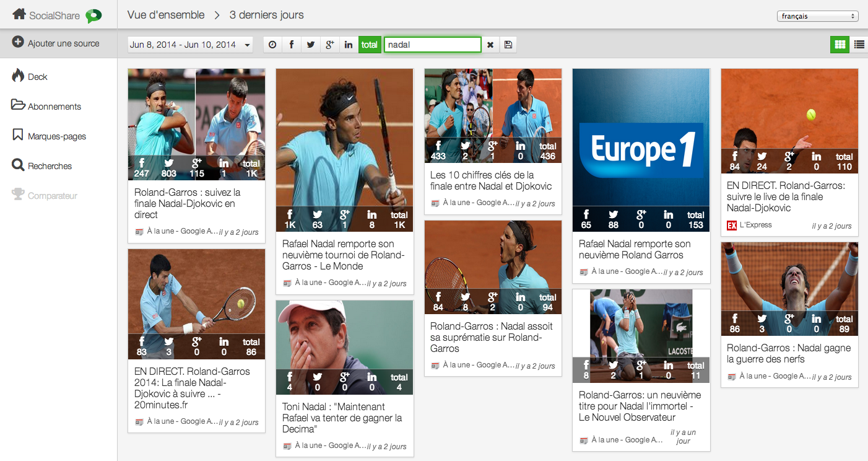
Task: Click 'À la une - Google A...' under the Toni Nadal article
Action: 331,446
